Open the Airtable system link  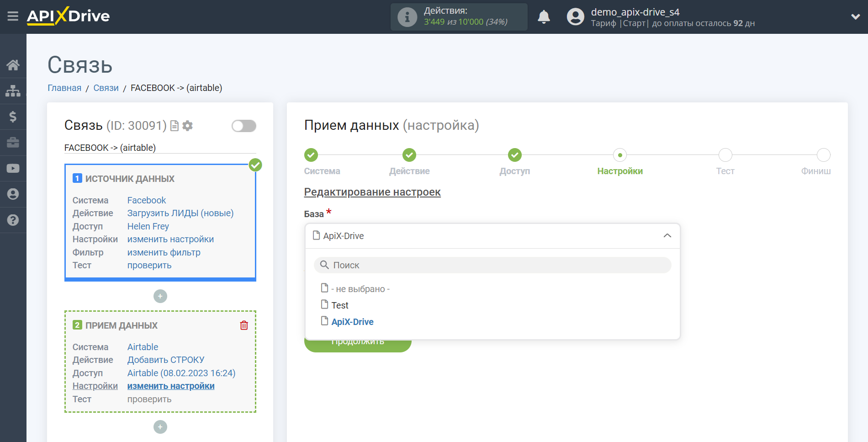pos(143,347)
